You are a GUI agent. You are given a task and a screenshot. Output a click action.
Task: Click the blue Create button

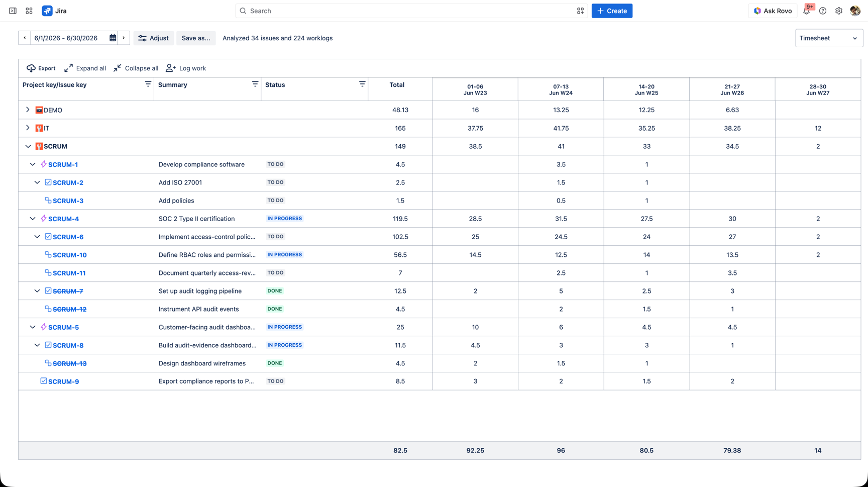[612, 11]
